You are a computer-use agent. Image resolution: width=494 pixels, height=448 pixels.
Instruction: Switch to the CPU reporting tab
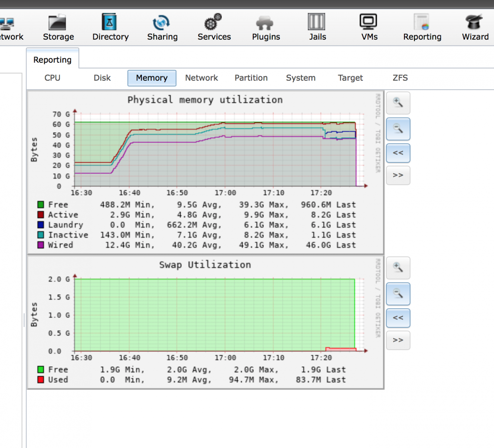(52, 78)
